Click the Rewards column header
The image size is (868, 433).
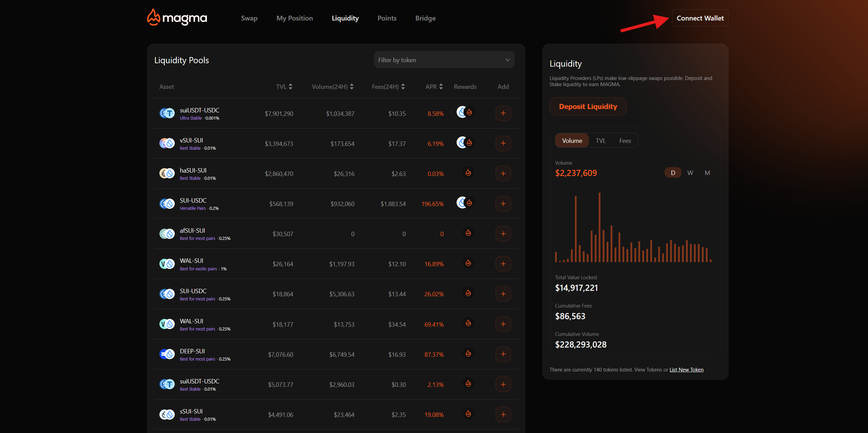tap(465, 87)
